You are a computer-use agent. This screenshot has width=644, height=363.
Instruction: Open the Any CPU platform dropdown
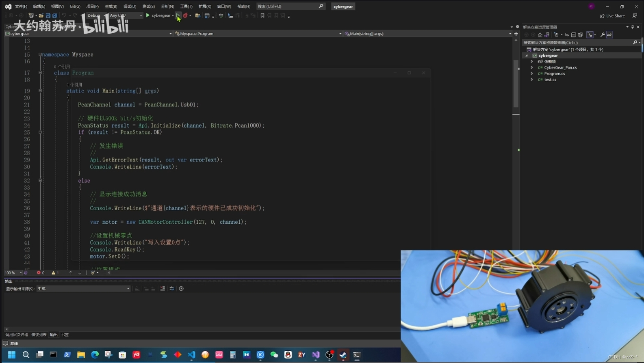click(x=126, y=15)
